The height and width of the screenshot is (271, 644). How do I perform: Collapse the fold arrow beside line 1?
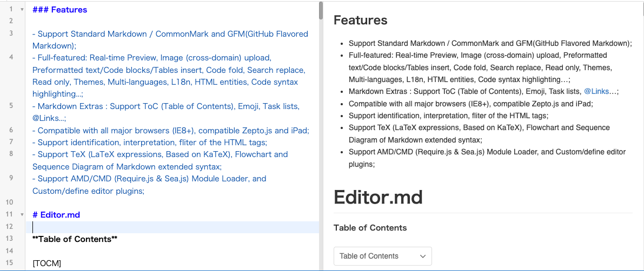[22, 10]
